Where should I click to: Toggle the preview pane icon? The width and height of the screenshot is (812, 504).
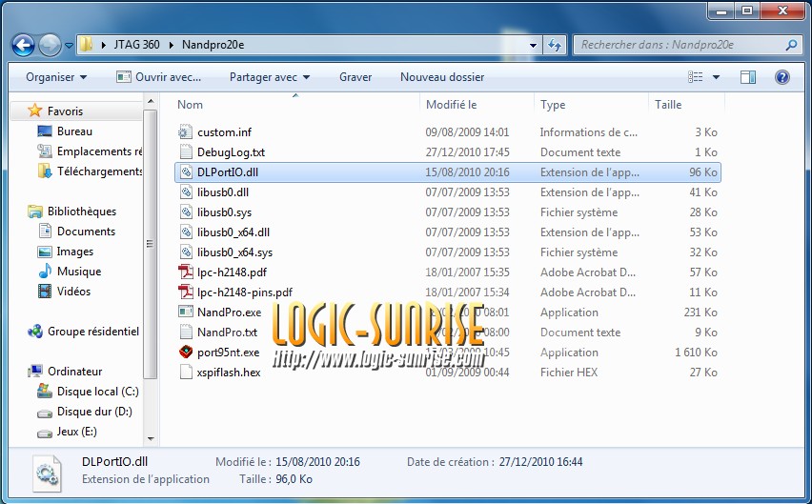coord(748,77)
